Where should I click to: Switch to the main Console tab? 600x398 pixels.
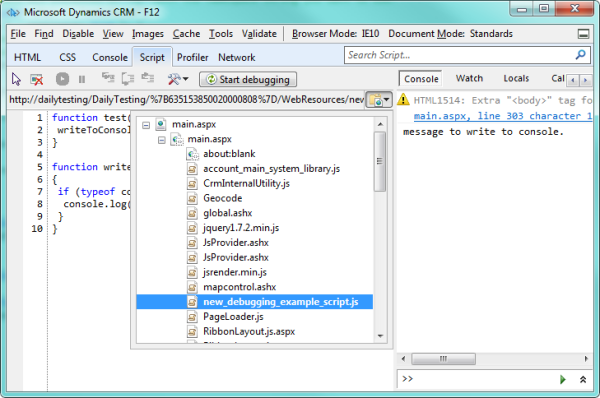110,57
